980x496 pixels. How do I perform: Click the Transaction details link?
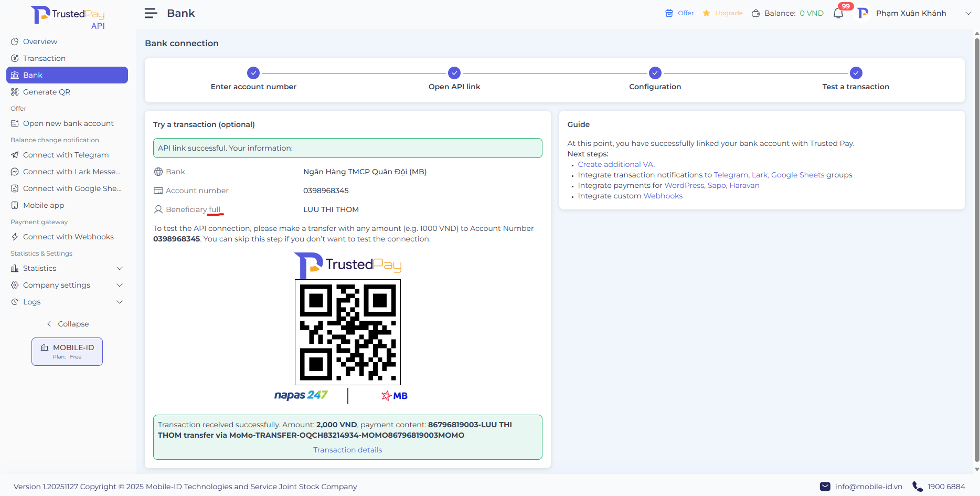point(348,450)
